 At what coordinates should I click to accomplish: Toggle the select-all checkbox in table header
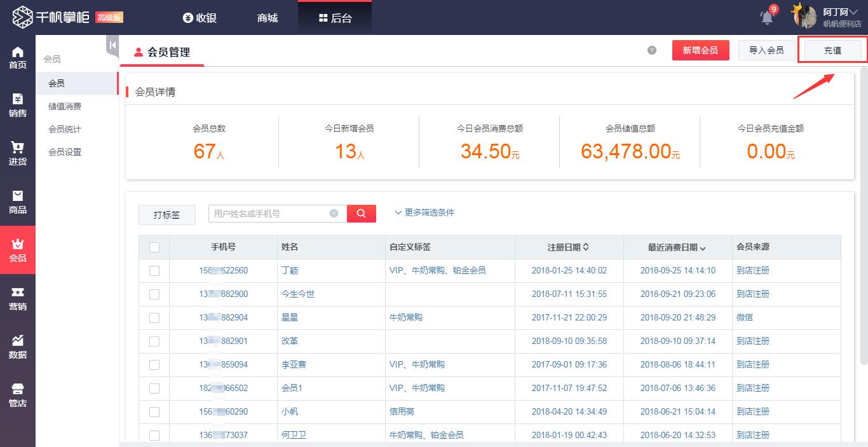click(154, 247)
